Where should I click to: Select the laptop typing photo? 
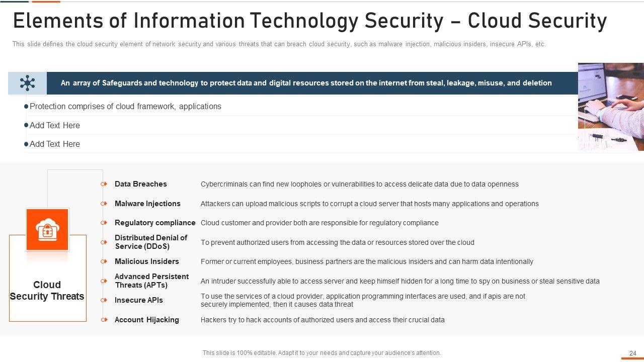point(611,107)
